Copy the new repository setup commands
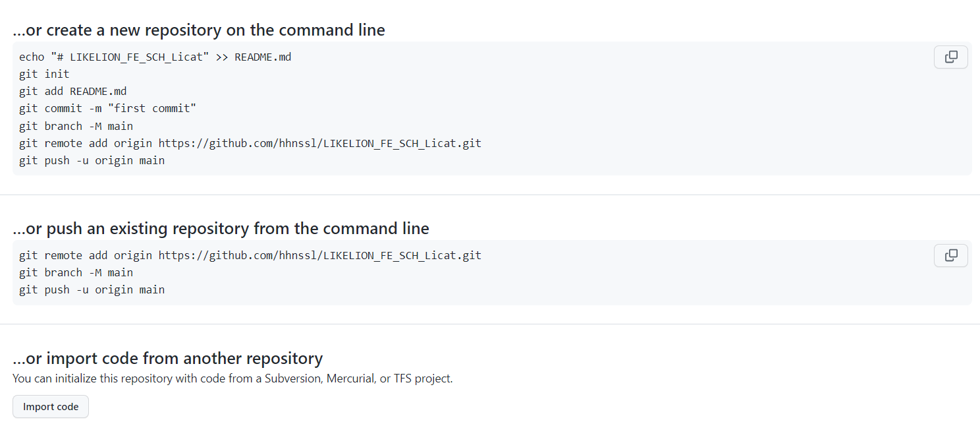 (950, 57)
